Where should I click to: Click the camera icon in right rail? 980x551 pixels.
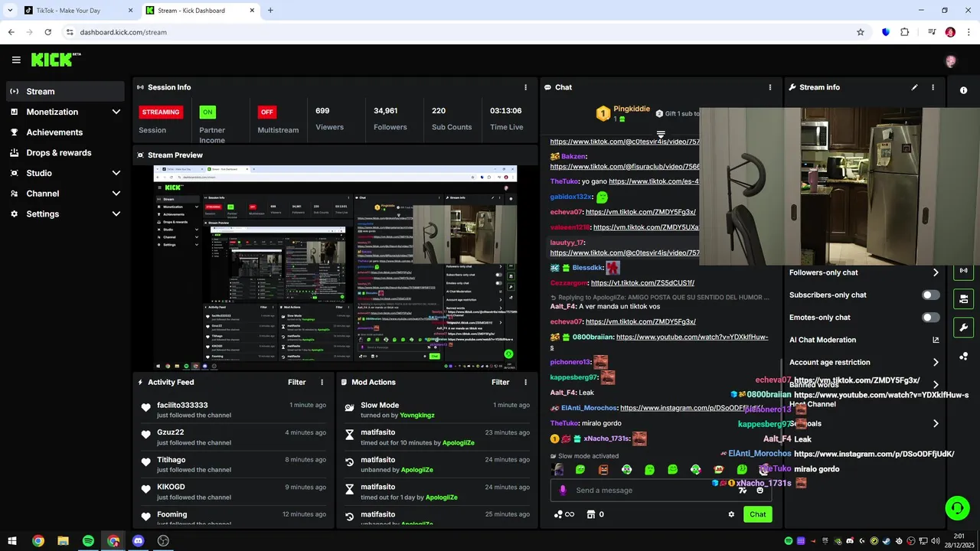click(963, 299)
